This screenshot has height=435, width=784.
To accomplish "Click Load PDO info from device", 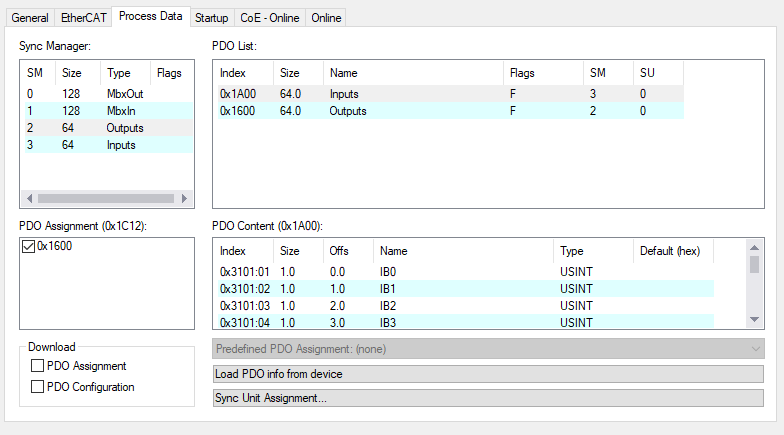I will pyautogui.click(x=488, y=374).
